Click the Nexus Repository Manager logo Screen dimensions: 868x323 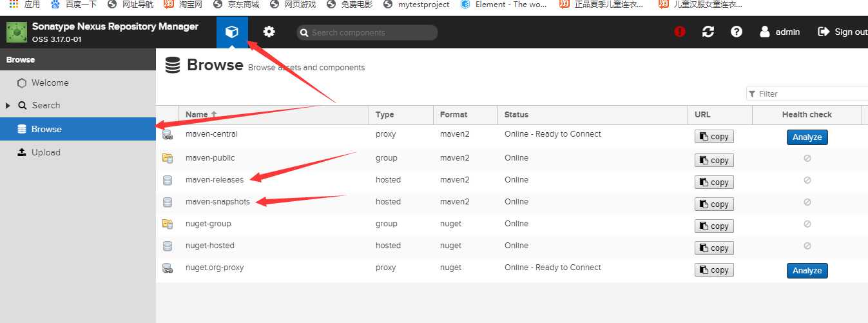(15, 32)
